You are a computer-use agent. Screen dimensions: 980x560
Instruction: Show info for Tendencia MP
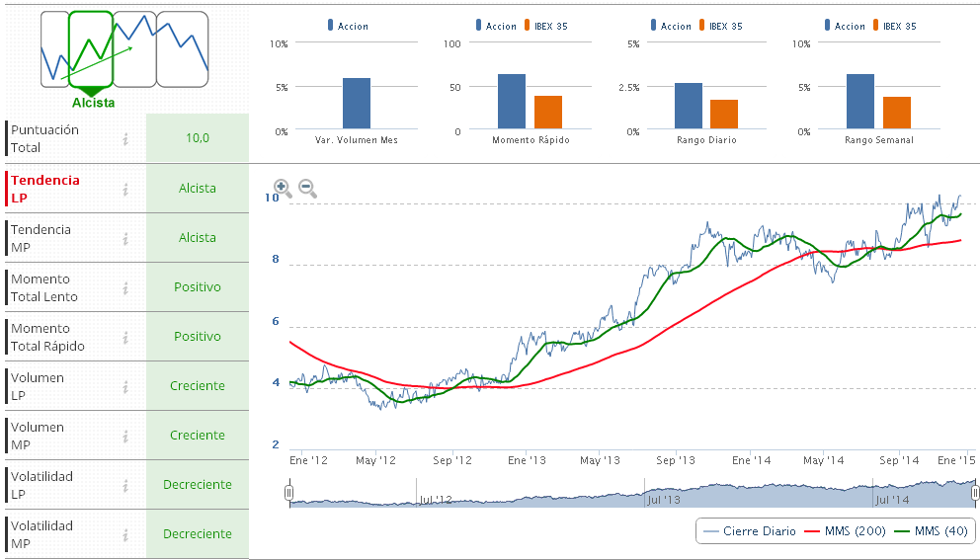(x=125, y=238)
